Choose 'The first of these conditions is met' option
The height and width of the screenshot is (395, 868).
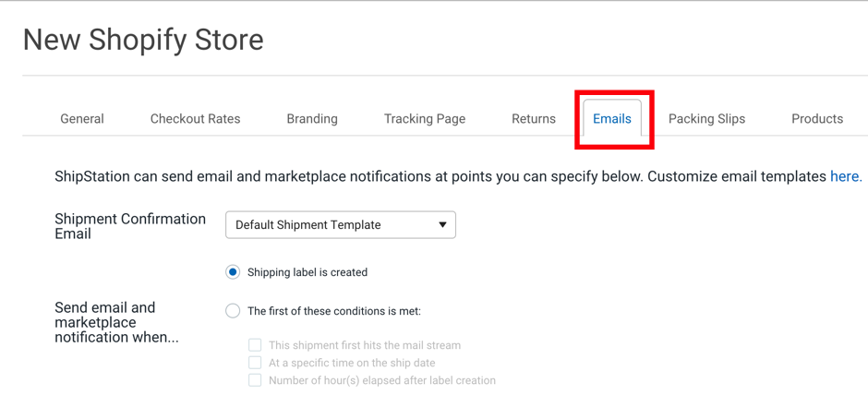[x=233, y=311]
